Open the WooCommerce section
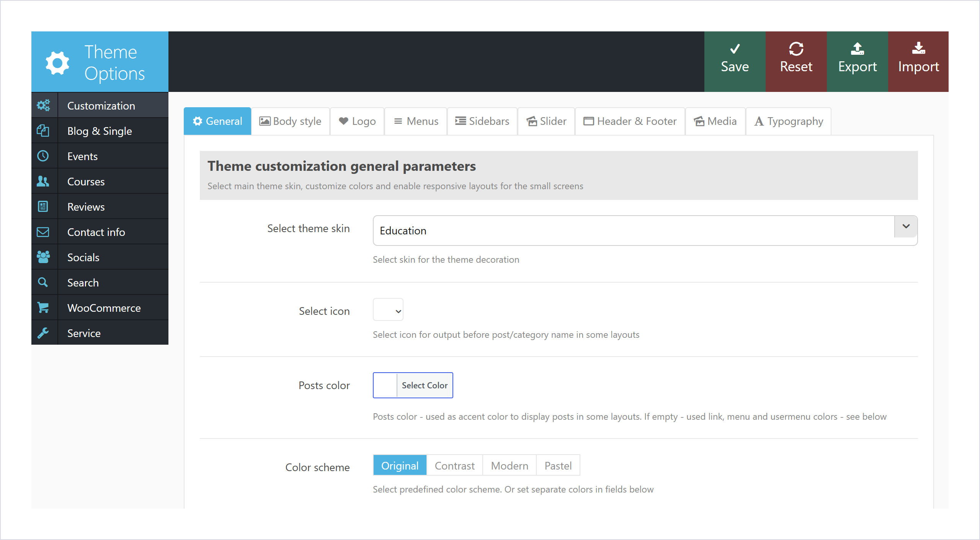The image size is (980, 540). [x=100, y=308]
